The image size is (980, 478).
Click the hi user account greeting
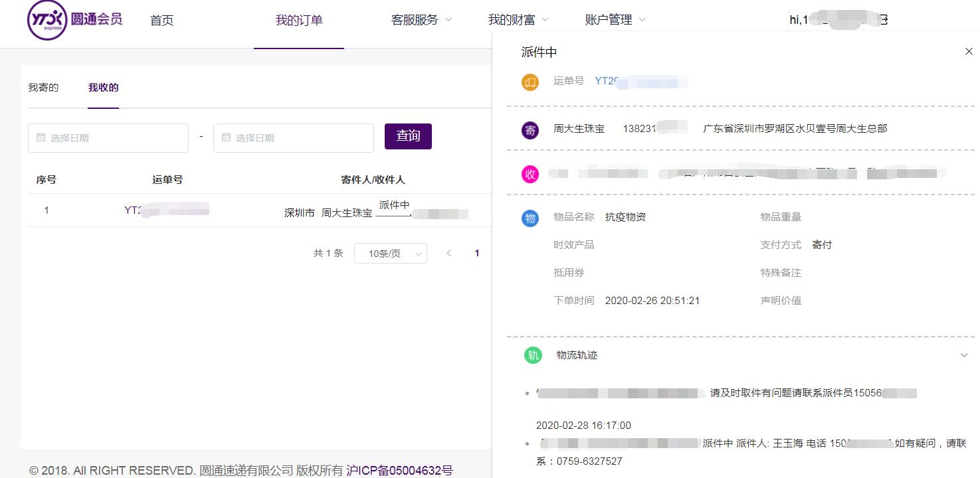point(838,20)
